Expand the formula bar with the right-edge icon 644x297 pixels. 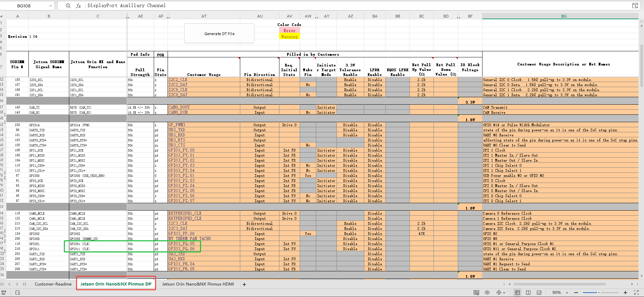(x=635, y=6)
